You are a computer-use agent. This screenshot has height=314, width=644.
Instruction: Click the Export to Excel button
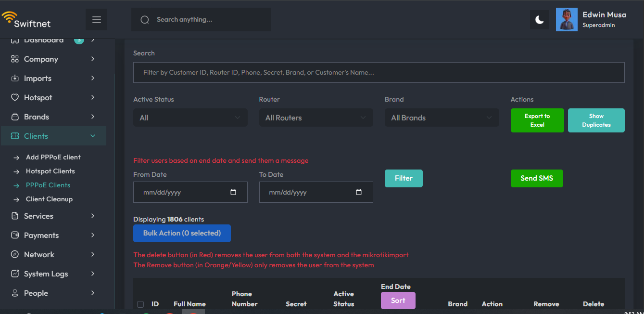[537, 120]
